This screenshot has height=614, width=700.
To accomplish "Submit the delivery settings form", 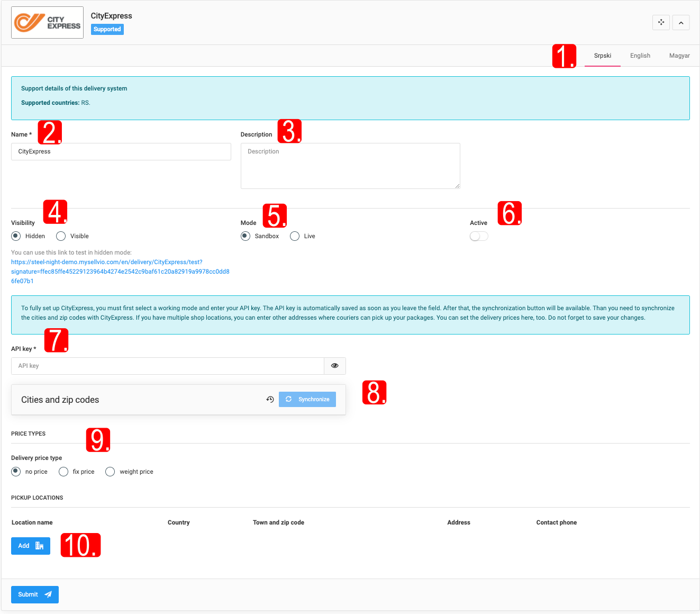I will click(35, 594).
